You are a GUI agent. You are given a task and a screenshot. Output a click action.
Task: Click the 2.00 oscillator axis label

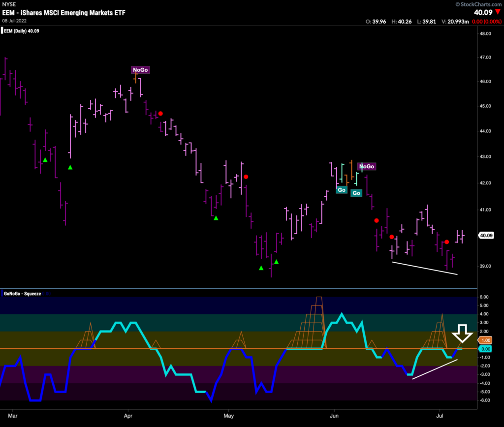[x=484, y=331]
